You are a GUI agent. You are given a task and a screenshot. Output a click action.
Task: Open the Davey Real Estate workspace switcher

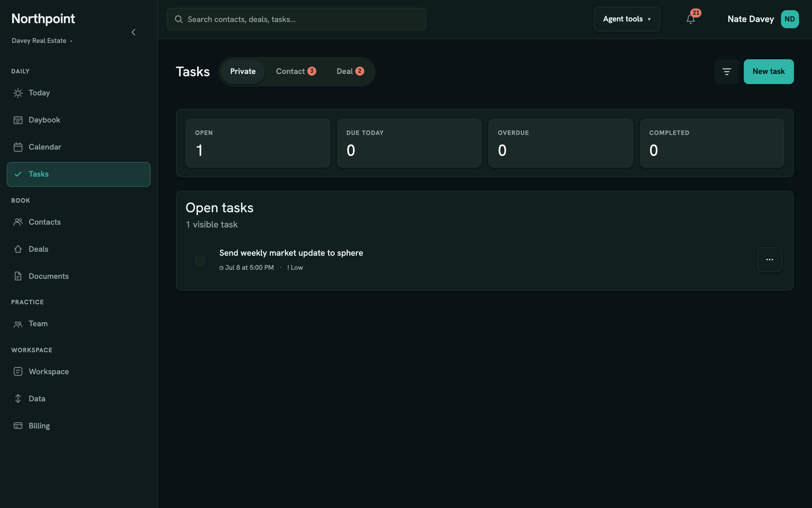pos(42,41)
